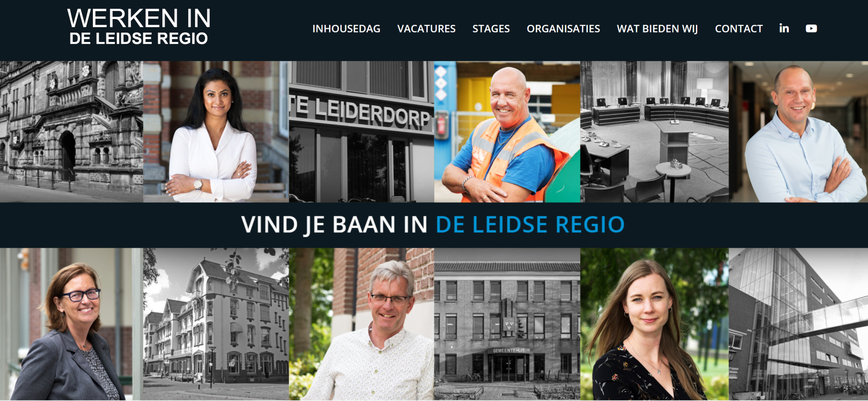Screen dimensions: 868x401
Task: Open photo of woman in white blouse
Action: 216,132
